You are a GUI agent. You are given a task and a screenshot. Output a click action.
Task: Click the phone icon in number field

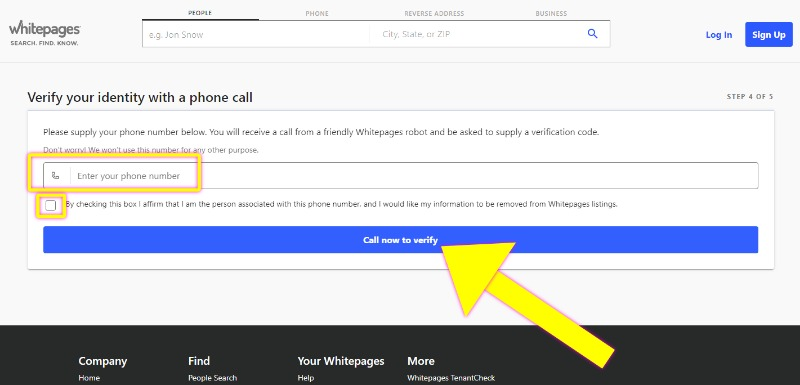pyautogui.click(x=56, y=175)
